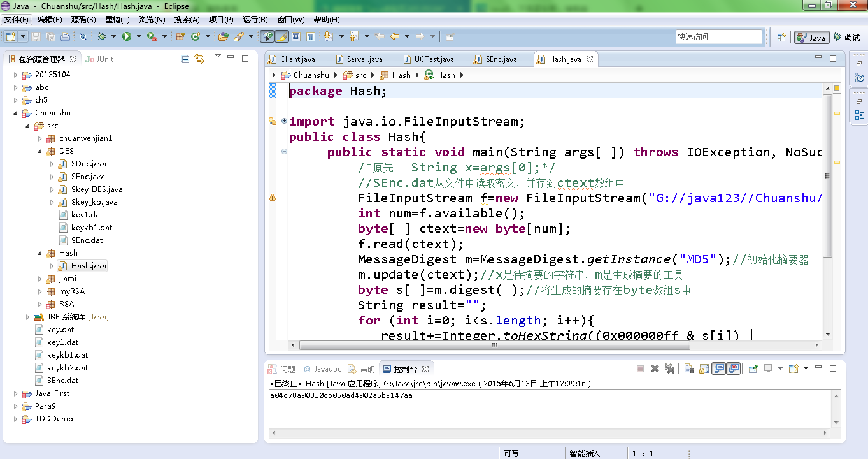
Task: Navigate back with the yellow left arrow
Action: click(x=395, y=36)
